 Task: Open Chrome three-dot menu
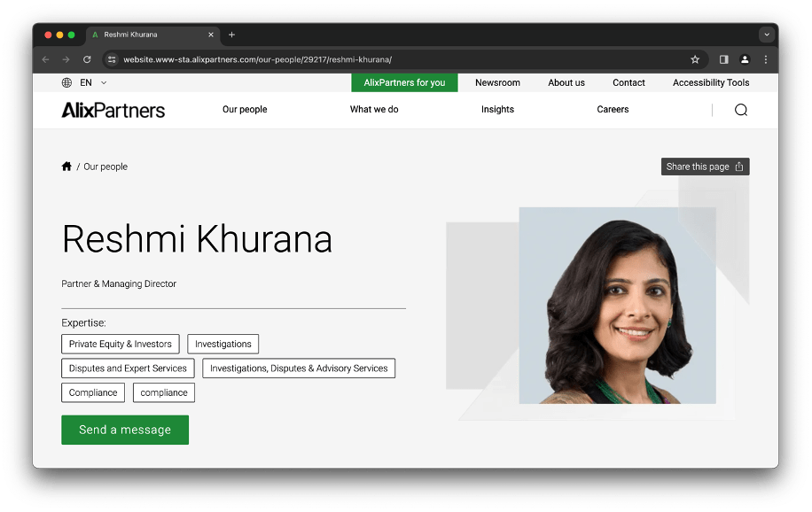(x=766, y=59)
